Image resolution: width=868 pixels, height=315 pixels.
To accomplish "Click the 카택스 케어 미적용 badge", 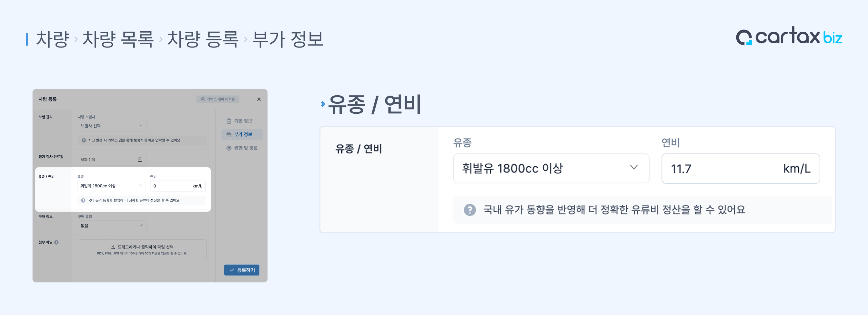I will tap(218, 99).
